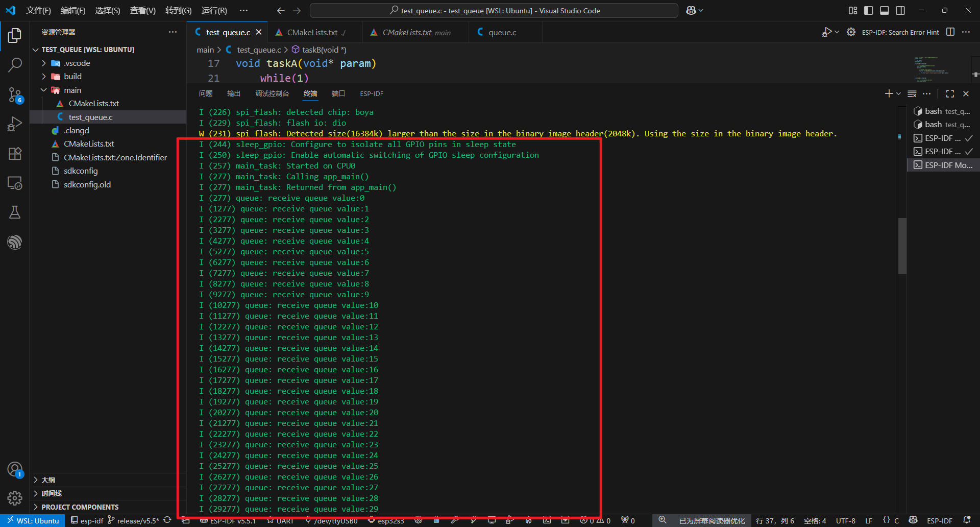Open new terminal launch profile dropdown

coord(898,93)
